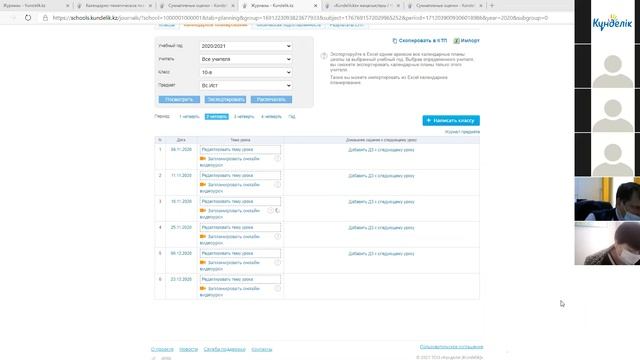Click the browser address bar URL
640x360 pixels.
(300, 18)
